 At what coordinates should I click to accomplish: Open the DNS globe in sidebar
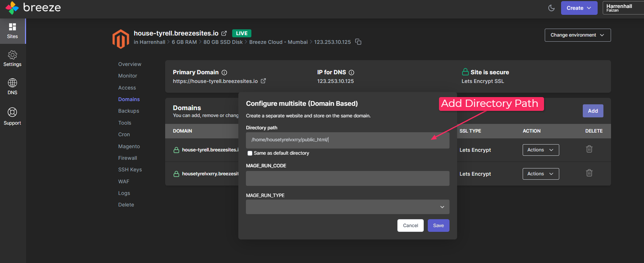[13, 87]
